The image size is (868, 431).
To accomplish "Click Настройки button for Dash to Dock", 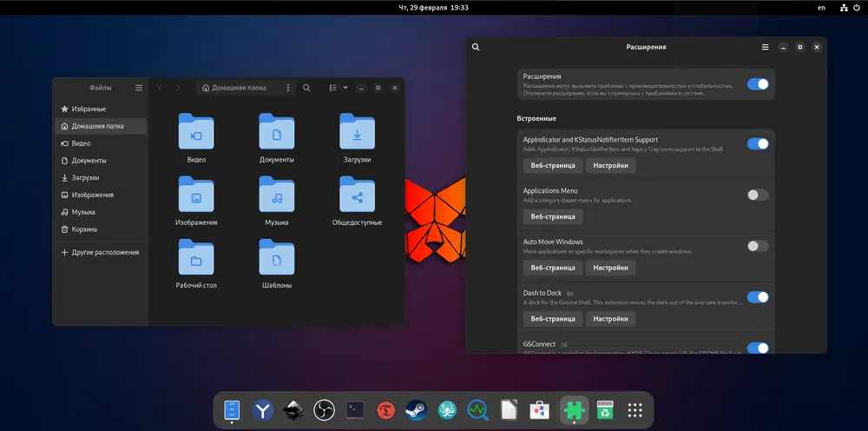I will [610, 319].
